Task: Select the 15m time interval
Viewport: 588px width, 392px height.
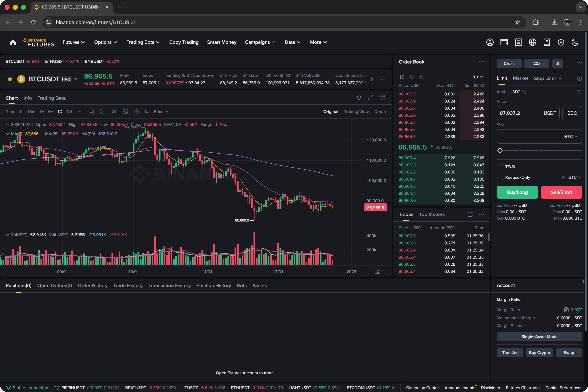Action: [x=31, y=112]
